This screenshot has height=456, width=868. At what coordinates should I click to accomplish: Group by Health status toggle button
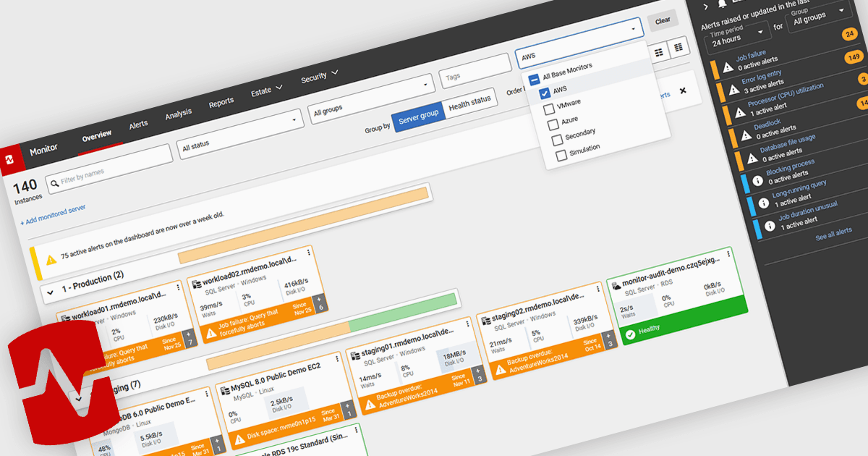pos(469,102)
